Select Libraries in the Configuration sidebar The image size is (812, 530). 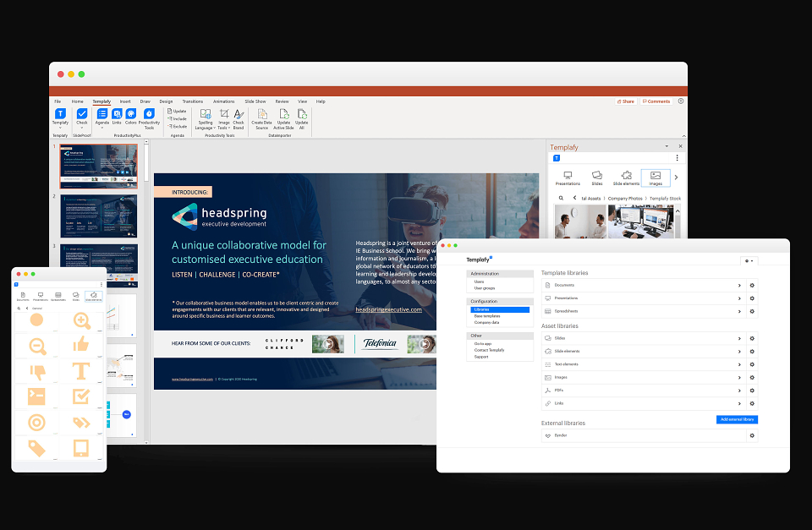click(x=500, y=309)
